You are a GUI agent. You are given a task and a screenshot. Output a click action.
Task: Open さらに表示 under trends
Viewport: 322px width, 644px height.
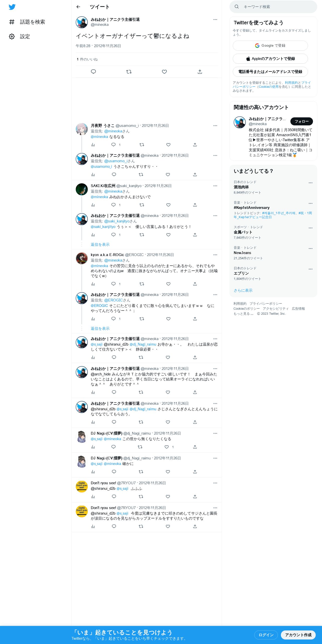point(243,290)
